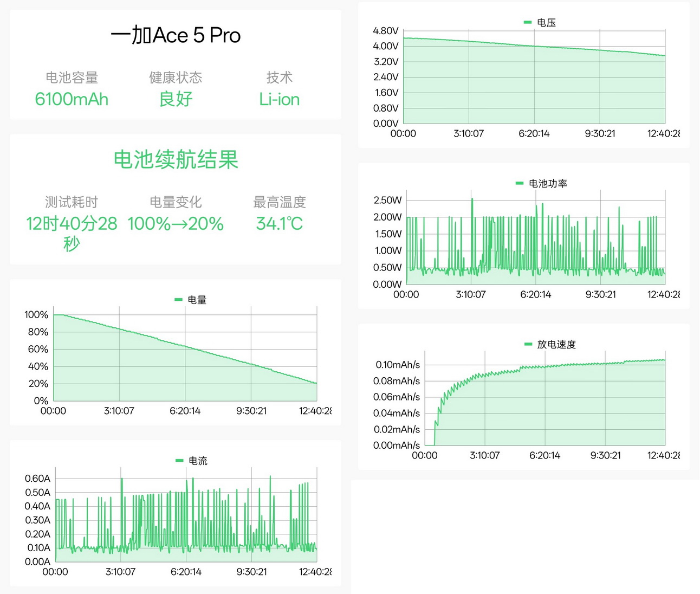Click the 技术 label

click(280, 78)
